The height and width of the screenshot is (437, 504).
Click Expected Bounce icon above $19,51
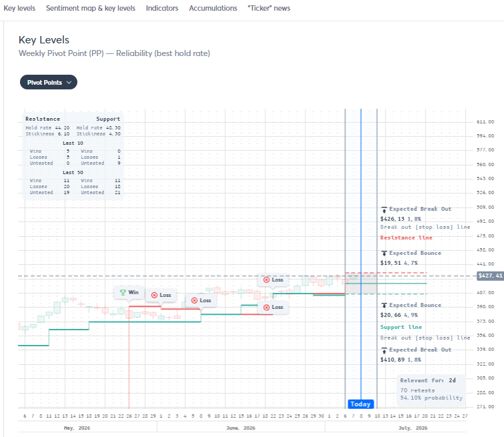(384, 254)
